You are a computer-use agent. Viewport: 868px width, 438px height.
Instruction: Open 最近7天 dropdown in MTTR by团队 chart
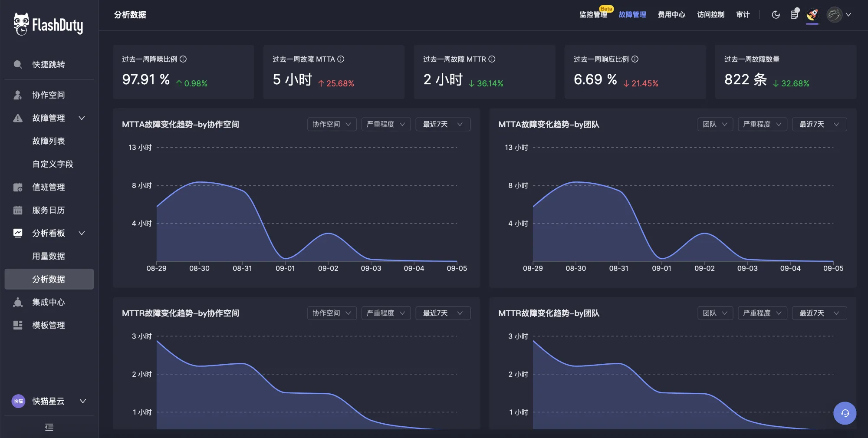pyautogui.click(x=819, y=313)
